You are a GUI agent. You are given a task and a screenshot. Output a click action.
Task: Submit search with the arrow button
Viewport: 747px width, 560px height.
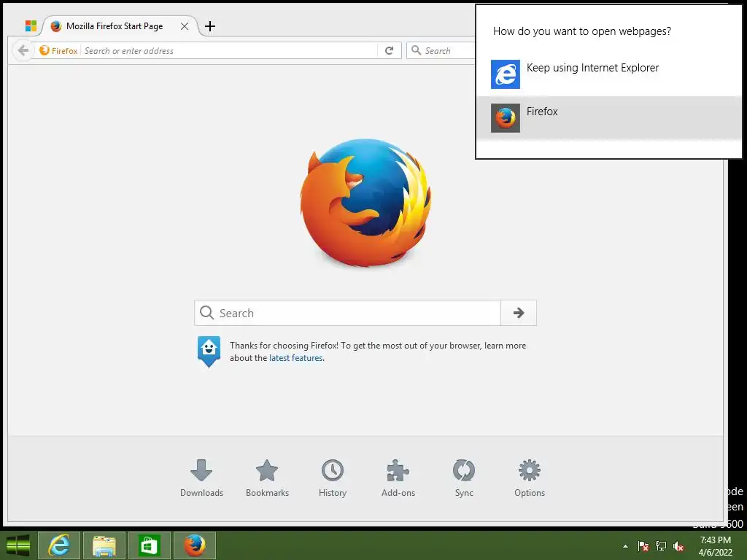click(x=519, y=313)
